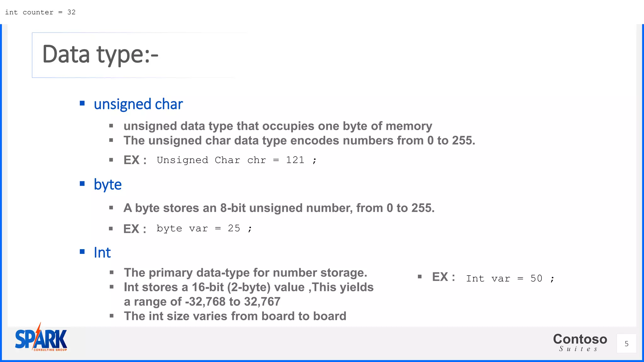Click the 'int counter = 32' text

coord(40,12)
